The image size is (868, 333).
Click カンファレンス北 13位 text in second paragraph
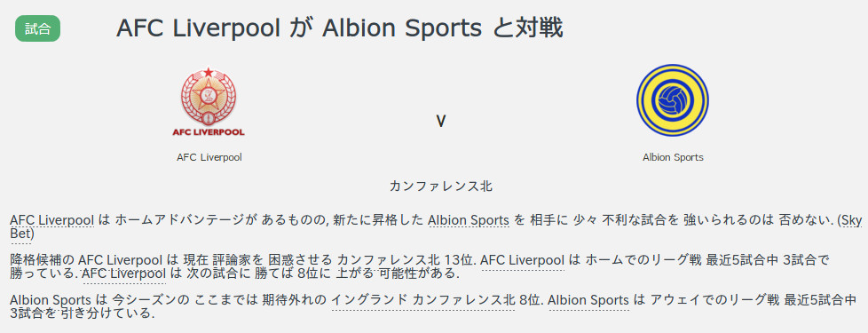406,259
